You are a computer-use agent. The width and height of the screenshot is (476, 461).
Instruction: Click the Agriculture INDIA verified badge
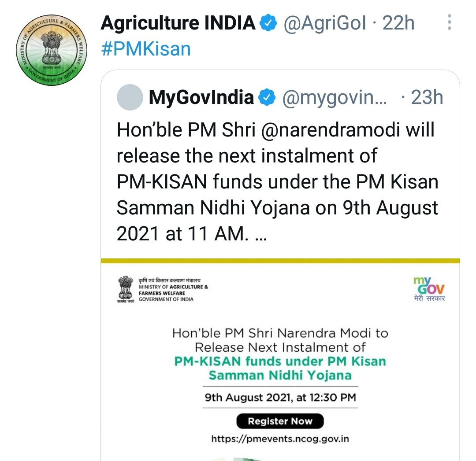tap(268, 23)
